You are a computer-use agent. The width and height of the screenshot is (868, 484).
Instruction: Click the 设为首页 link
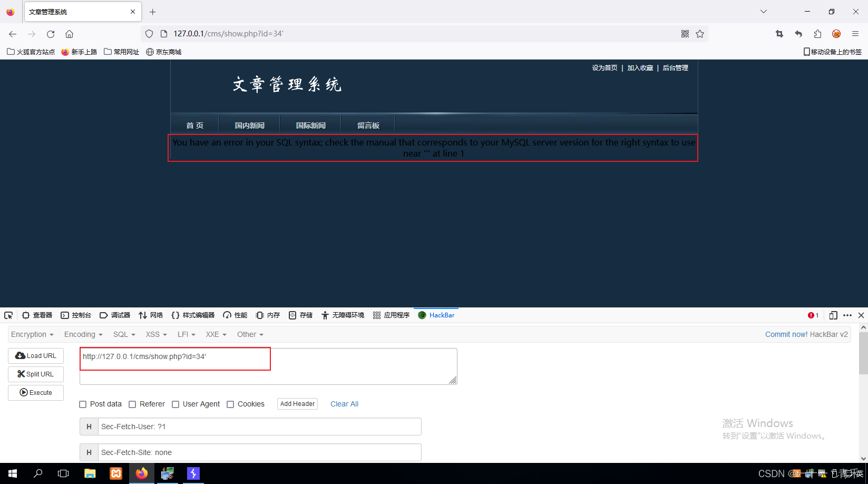[604, 68]
